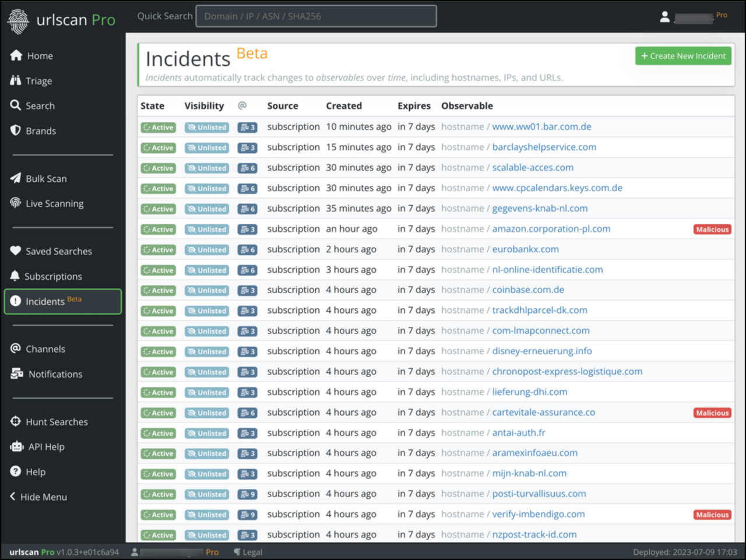The height and width of the screenshot is (560, 746).
Task: View your Saved Searches
Action: click(58, 251)
